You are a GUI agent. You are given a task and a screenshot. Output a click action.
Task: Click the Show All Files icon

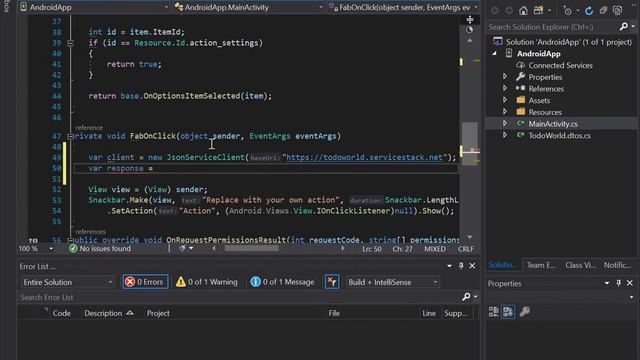coord(618,11)
